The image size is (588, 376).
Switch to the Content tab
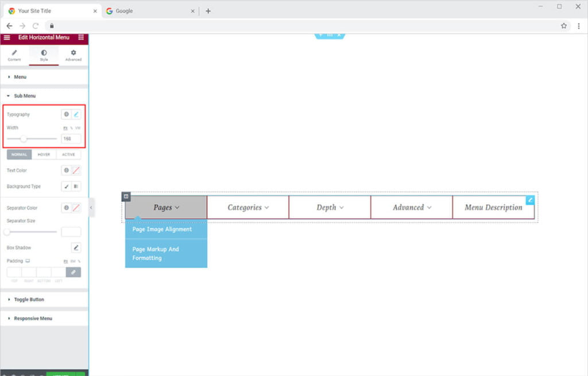pyautogui.click(x=14, y=55)
